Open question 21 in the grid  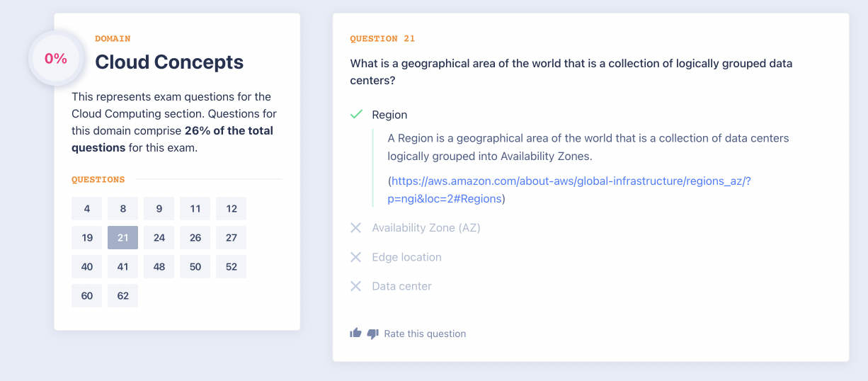pos(123,238)
